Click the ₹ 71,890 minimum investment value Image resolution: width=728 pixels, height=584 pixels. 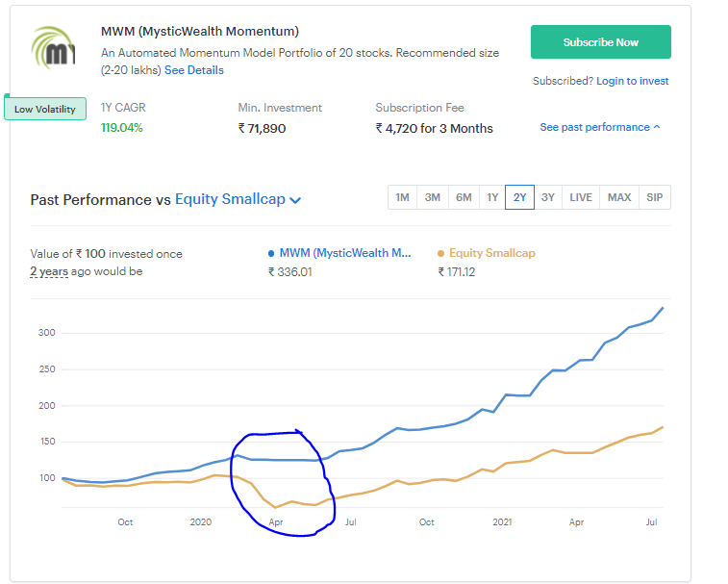pos(262,128)
